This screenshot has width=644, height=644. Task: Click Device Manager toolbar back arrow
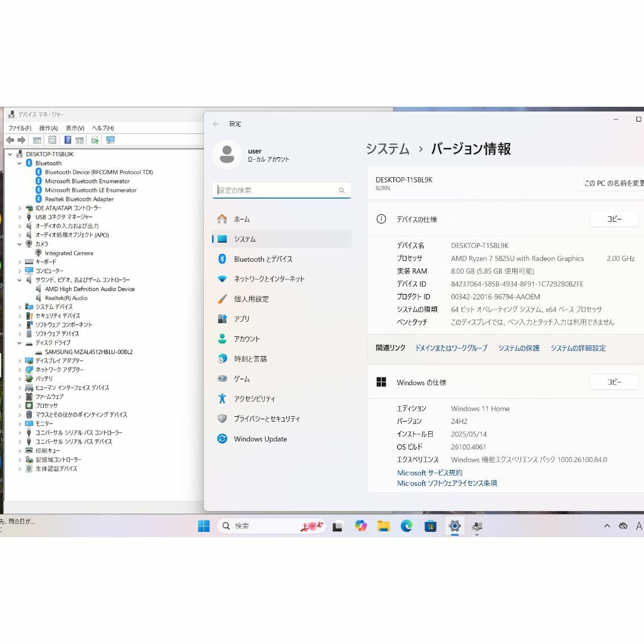(x=10, y=140)
